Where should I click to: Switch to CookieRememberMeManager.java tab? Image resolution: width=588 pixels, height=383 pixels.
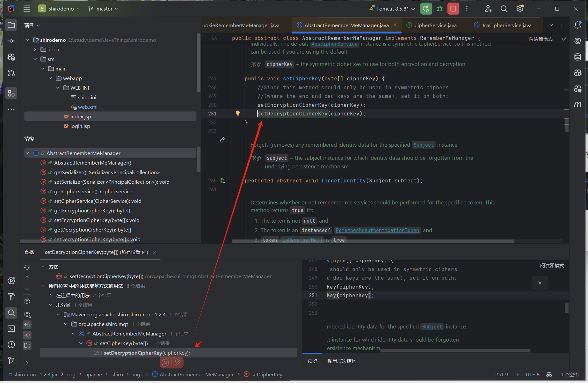(x=241, y=25)
